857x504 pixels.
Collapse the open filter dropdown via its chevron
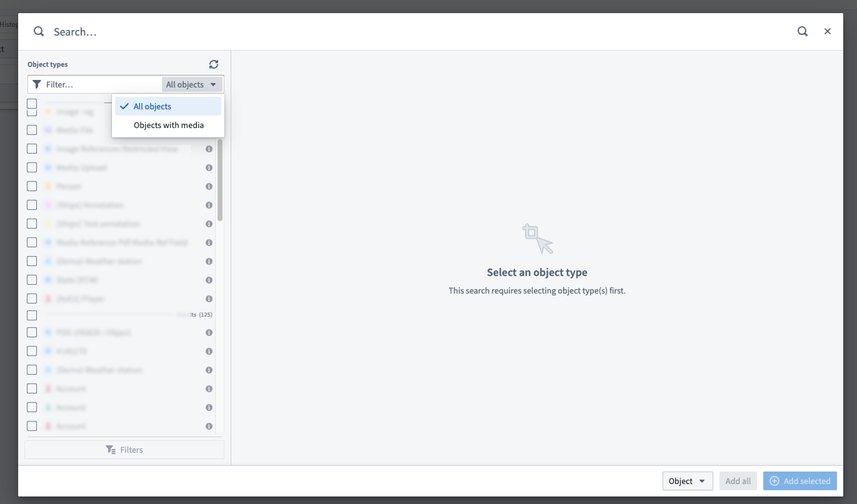[213, 85]
